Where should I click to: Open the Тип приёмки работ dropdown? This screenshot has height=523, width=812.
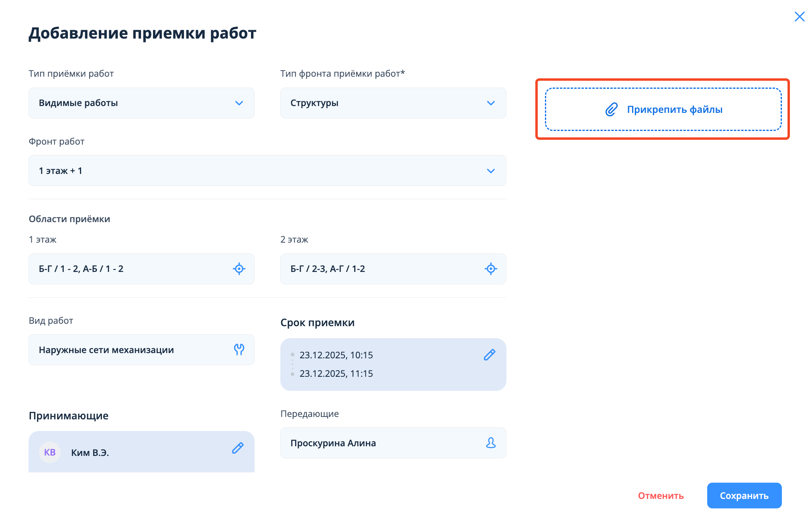[141, 103]
